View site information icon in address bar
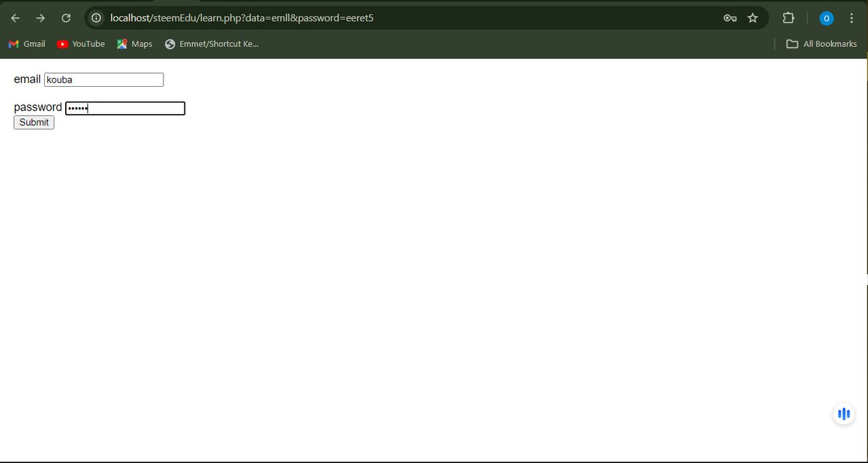This screenshot has height=463, width=868. pos(96,18)
